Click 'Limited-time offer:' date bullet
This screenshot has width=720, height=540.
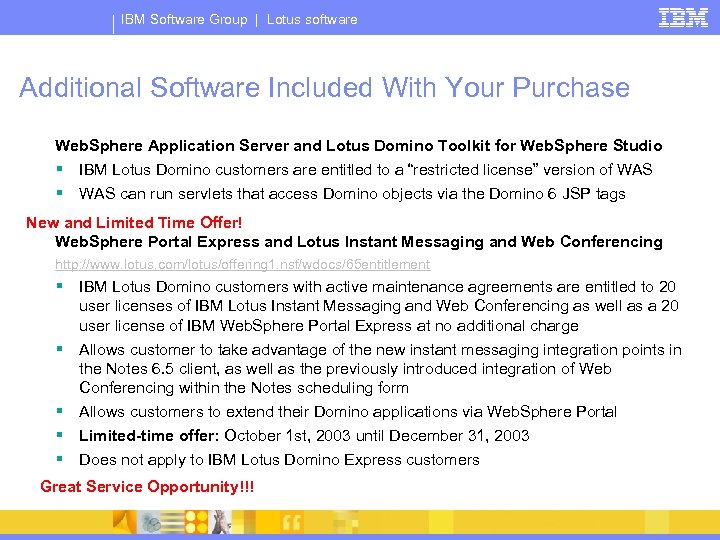coord(304,436)
